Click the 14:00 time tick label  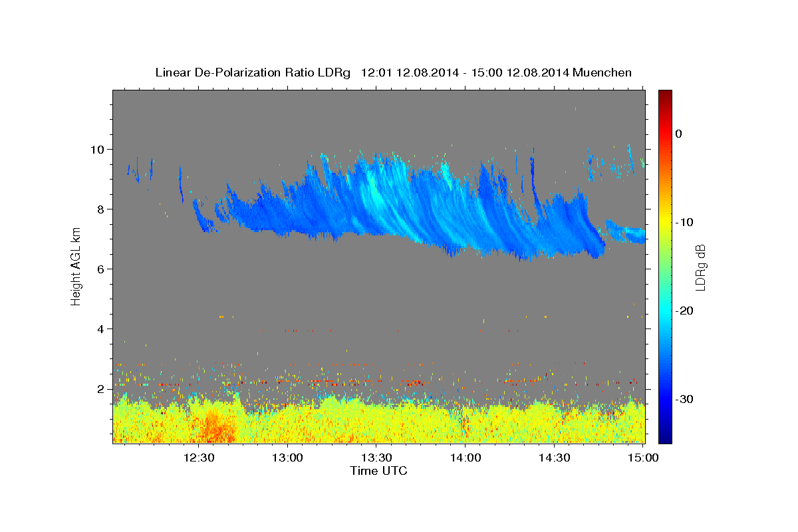[465, 458]
